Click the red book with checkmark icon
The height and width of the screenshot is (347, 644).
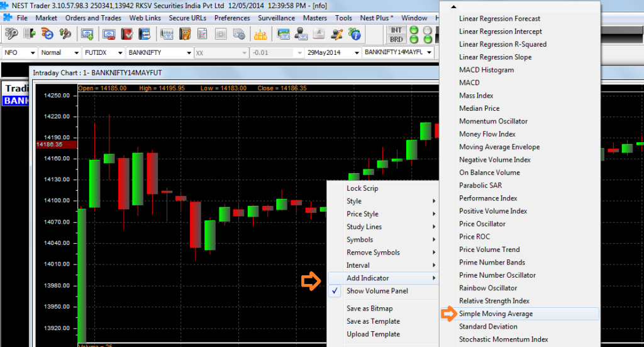(127, 34)
